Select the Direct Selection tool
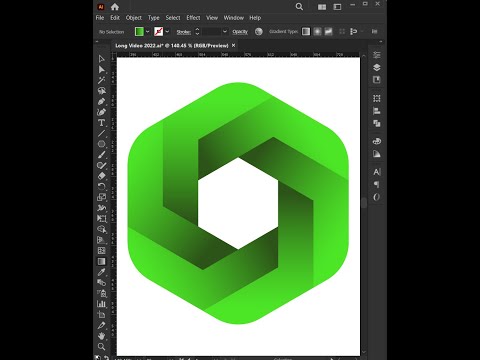 pyautogui.click(x=102, y=70)
